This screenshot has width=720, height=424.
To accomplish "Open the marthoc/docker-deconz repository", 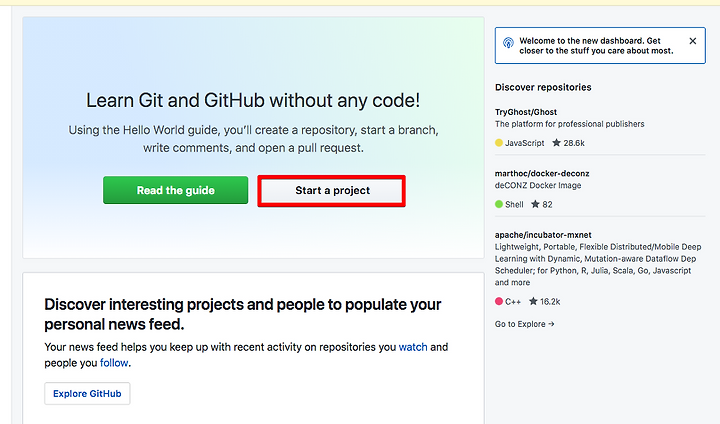I will tap(542, 173).
